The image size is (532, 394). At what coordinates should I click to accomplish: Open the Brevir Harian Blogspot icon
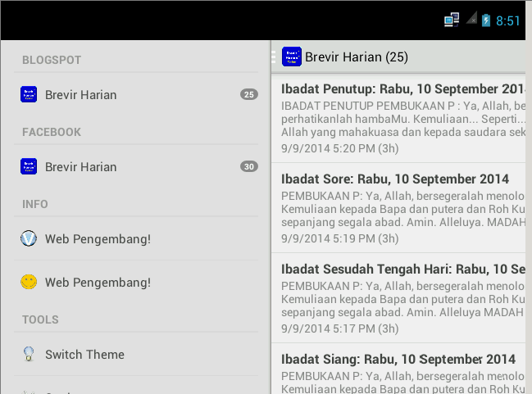tap(29, 94)
